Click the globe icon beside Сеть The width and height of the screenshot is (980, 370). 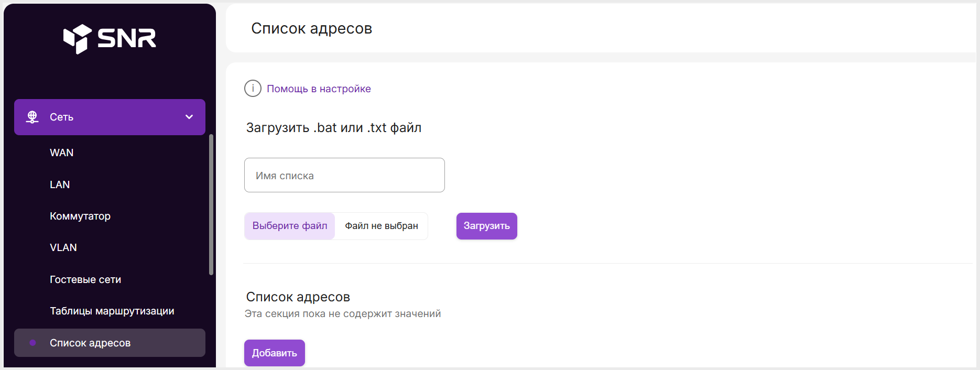pyautogui.click(x=32, y=117)
